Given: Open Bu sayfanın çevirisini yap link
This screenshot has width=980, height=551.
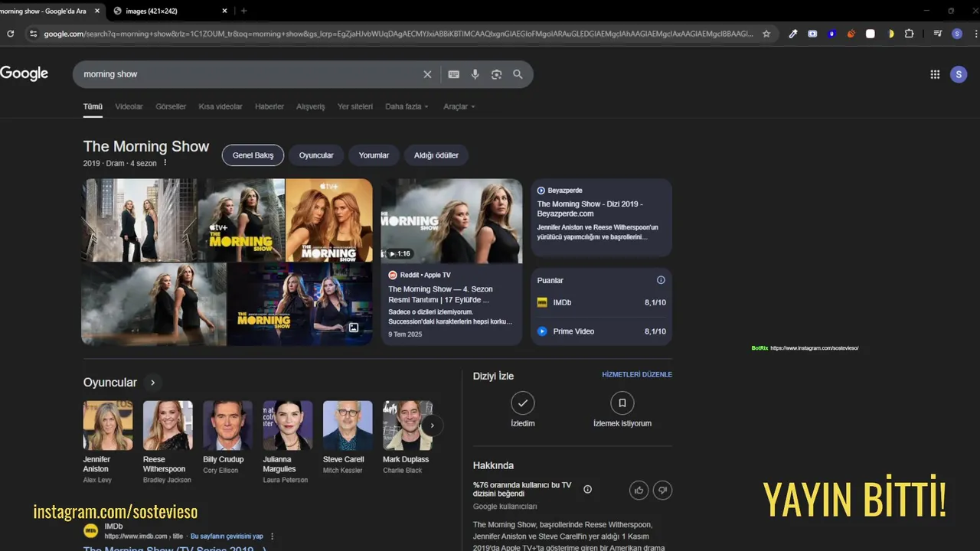Looking at the screenshot, I should tap(227, 536).
